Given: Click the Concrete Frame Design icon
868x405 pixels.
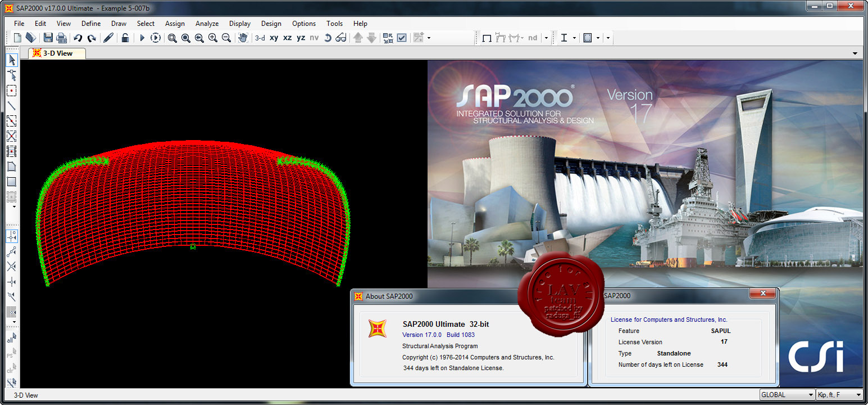Looking at the screenshot, I should point(588,38).
